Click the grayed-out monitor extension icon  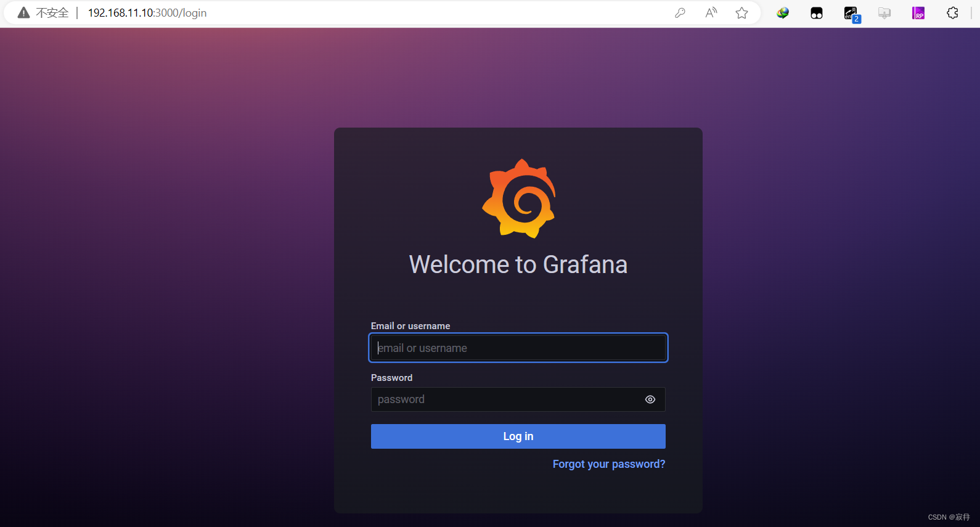[884, 13]
